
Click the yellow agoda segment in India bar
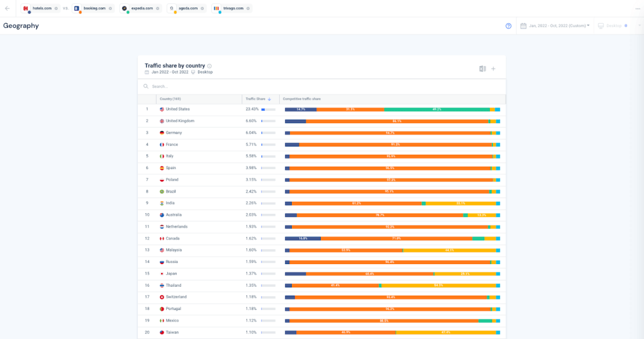click(x=461, y=203)
